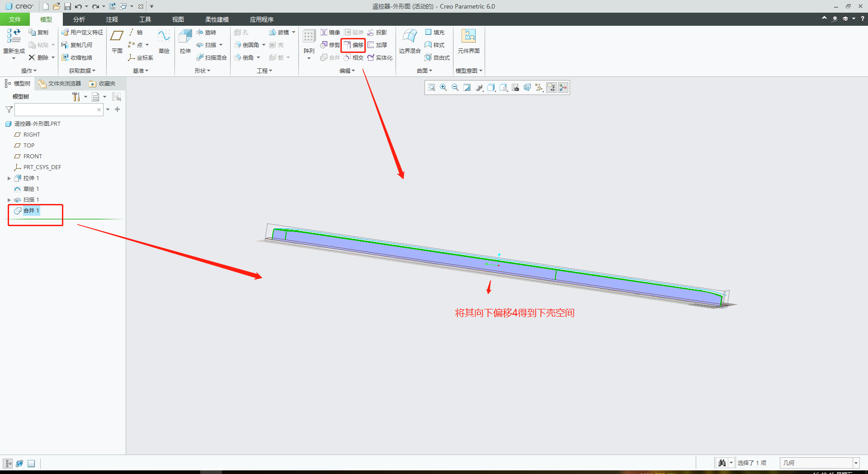Click the 相交 (Intersect) tool
The height and width of the screenshot is (474, 868).
coord(354,57)
